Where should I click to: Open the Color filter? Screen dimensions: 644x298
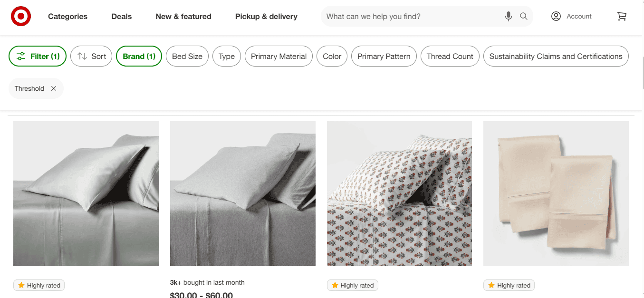coord(332,56)
